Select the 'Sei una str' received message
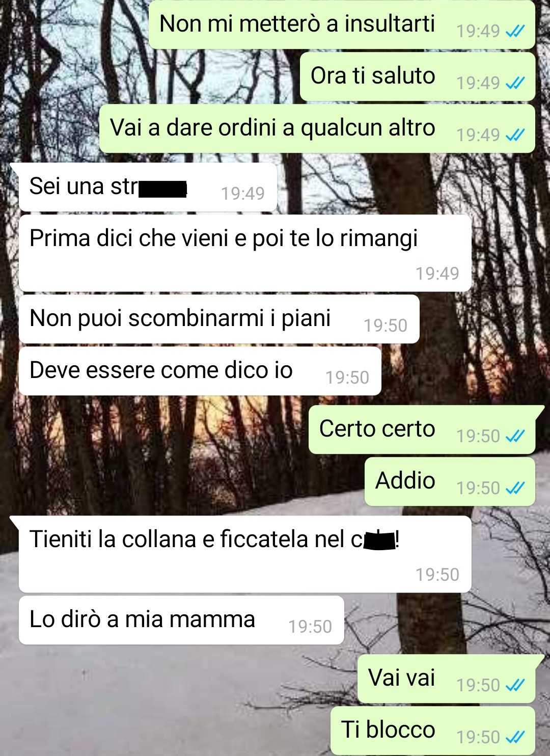 [x=148, y=187]
